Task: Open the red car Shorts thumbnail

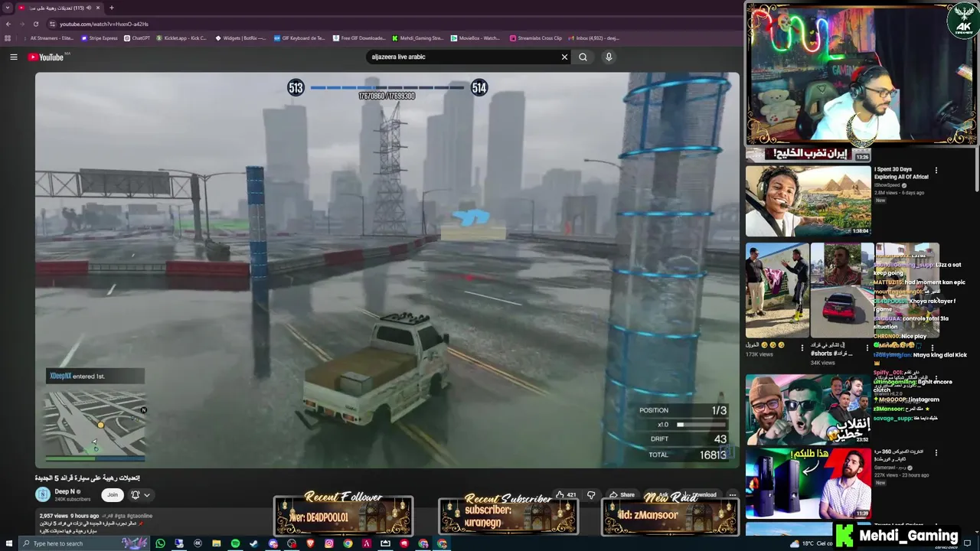Action: (842, 290)
